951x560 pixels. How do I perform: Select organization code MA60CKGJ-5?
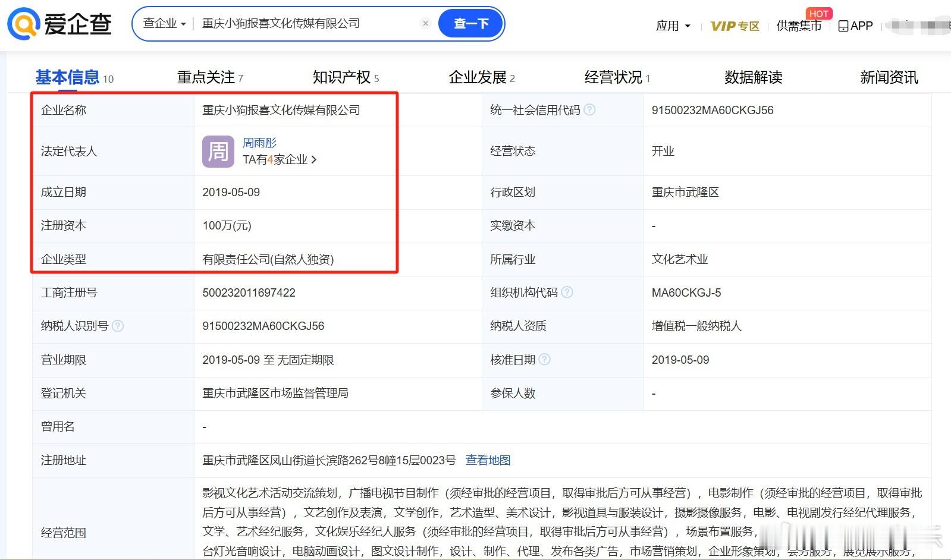click(686, 292)
